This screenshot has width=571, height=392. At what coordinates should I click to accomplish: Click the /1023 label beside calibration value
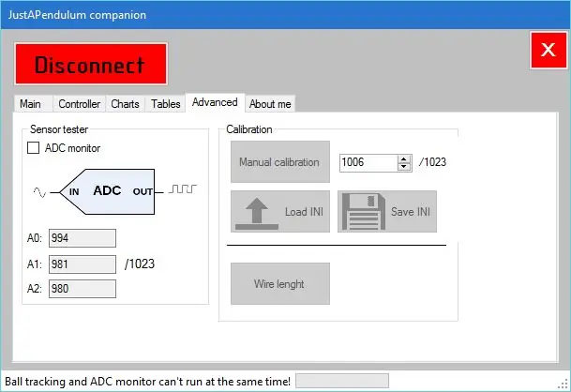pyautogui.click(x=432, y=161)
